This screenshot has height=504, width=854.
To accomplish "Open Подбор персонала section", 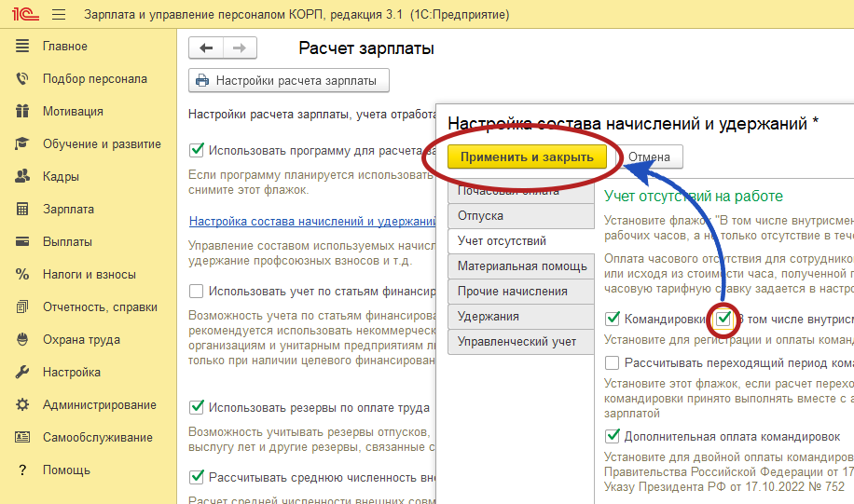I will pos(82,79).
